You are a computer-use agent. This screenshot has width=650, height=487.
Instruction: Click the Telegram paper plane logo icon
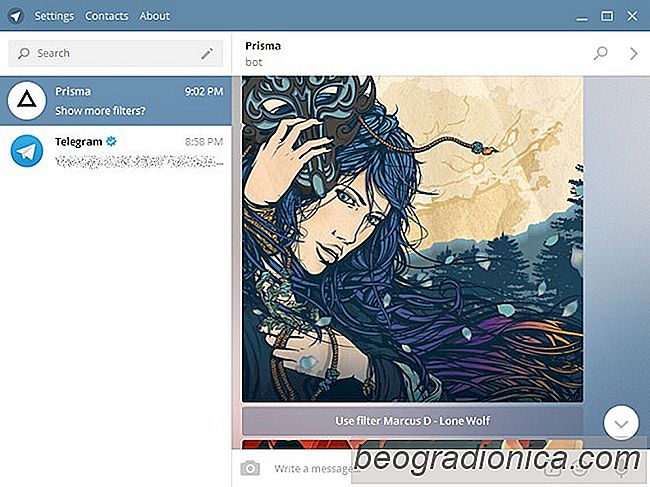tap(15, 16)
